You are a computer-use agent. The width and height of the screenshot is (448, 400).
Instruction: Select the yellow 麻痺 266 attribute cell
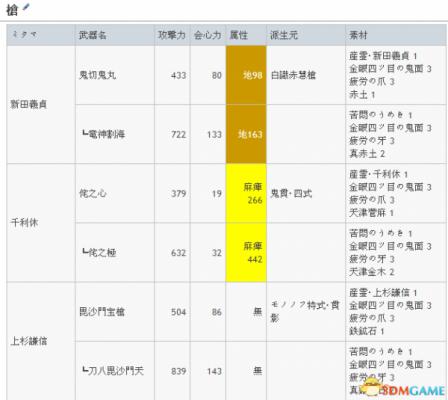(x=246, y=193)
